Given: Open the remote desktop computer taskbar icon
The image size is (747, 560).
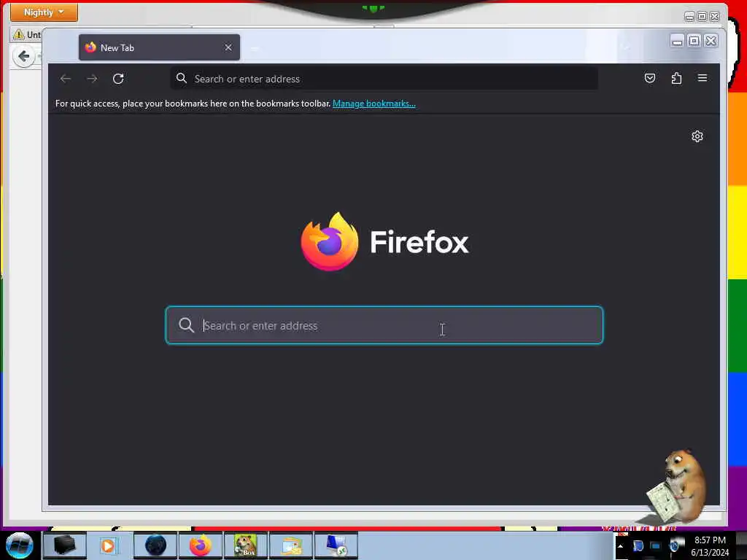Looking at the screenshot, I should click(x=336, y=545).
